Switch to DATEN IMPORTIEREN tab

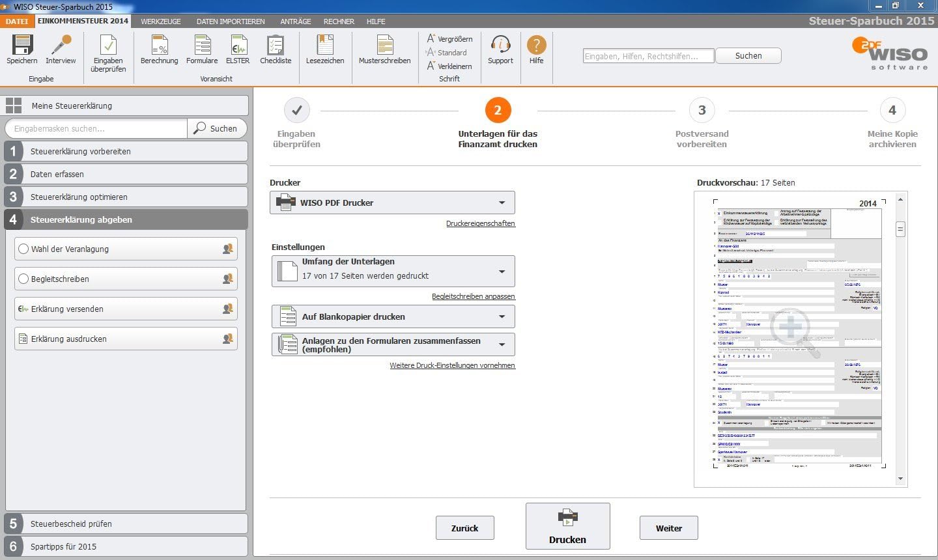(231, 21)
